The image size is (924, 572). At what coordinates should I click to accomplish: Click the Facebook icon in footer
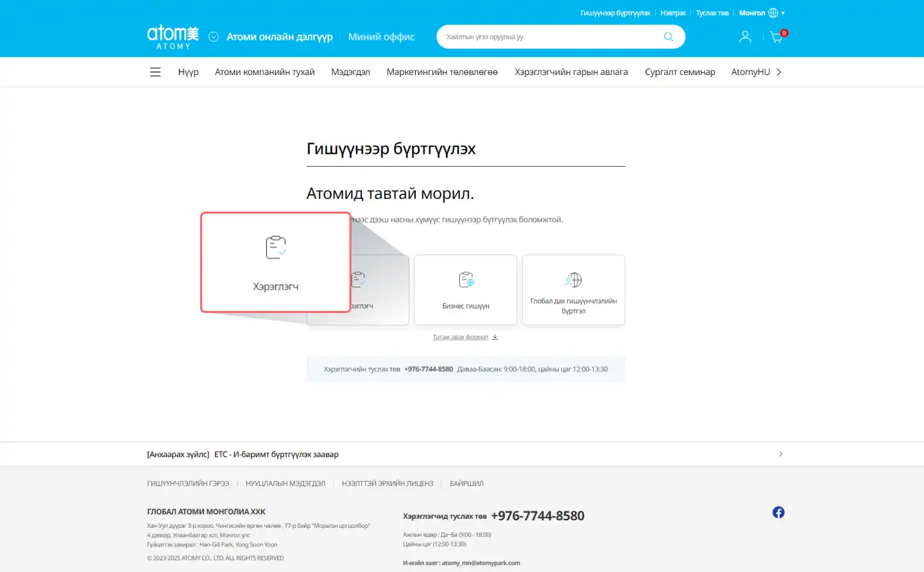(x=778, y=512)
